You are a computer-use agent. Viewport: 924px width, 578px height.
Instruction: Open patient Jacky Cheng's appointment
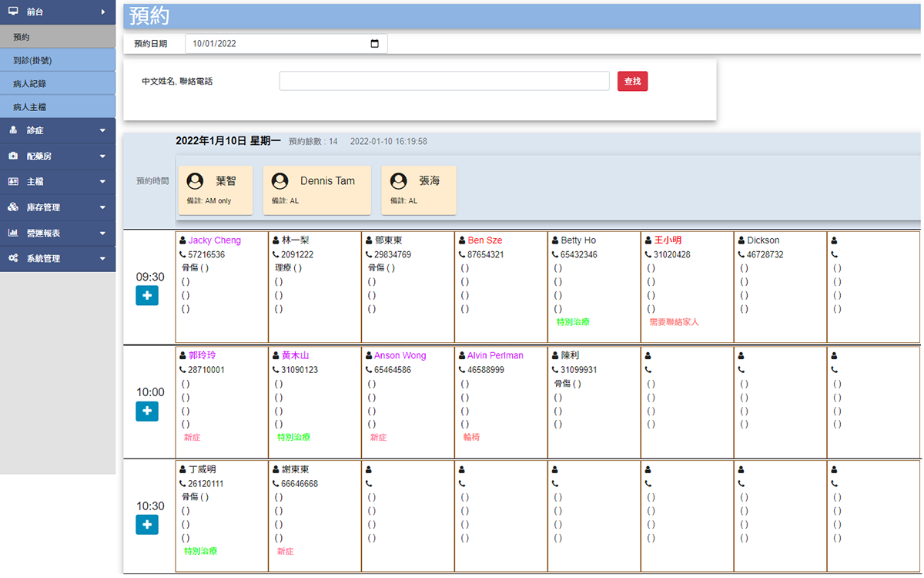(214, 240)
